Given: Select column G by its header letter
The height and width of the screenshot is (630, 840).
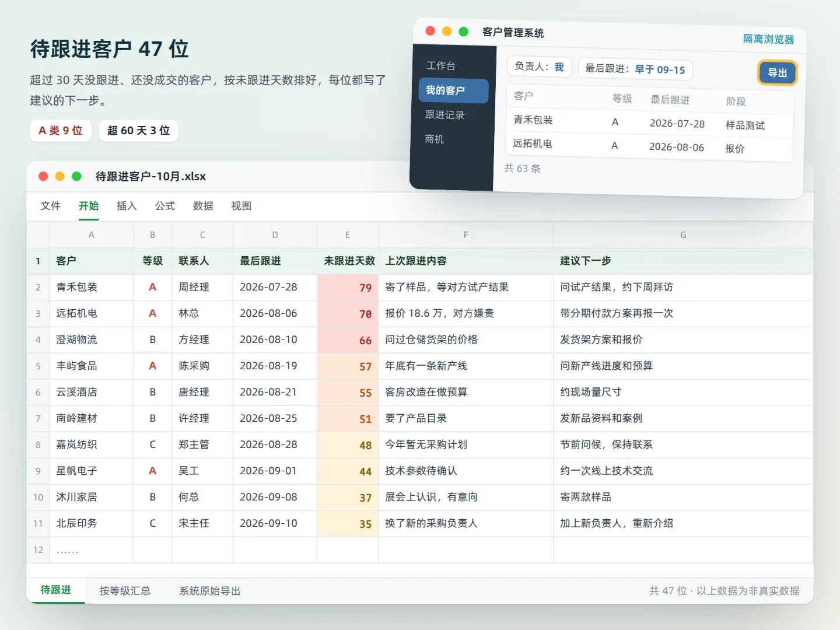Looking at the screenshot, I should [x=683, y=235].
